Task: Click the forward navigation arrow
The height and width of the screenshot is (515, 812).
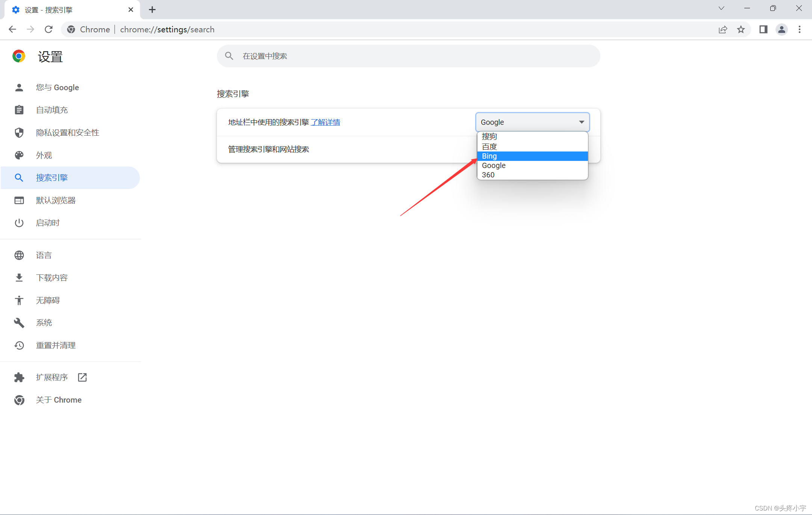Action: point(30,29)
